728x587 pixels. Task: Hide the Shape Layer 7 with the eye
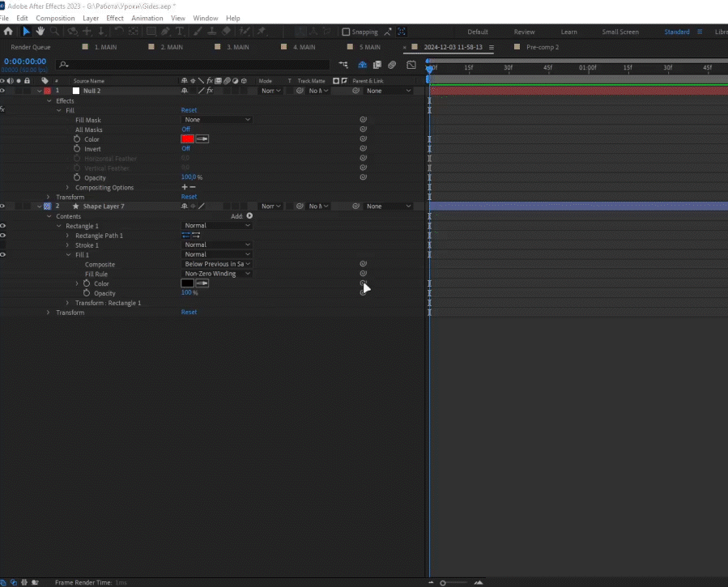pos(2,206)
